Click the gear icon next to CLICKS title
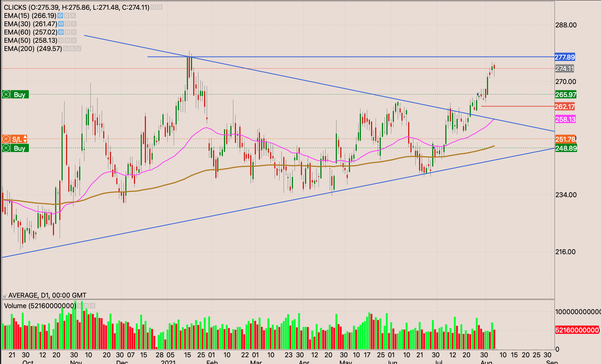This screenshot has width=601, height=364. [x=160, y=7]
